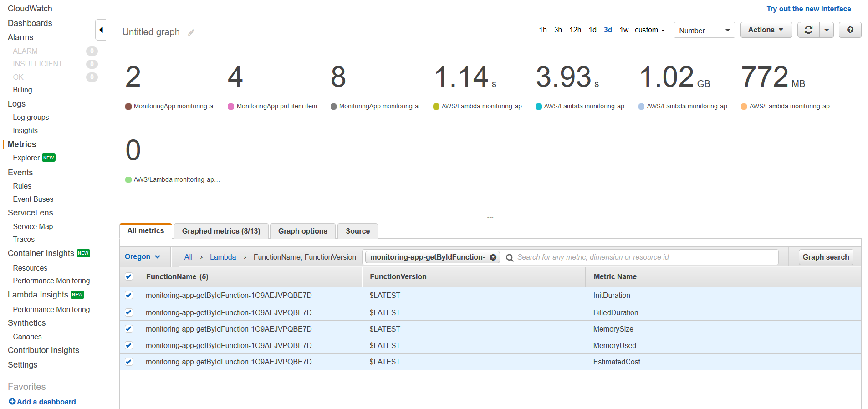Viewport: 868px width, 409px height.
Task: Open Settings in the sidebar
Action: coord(22,365)
